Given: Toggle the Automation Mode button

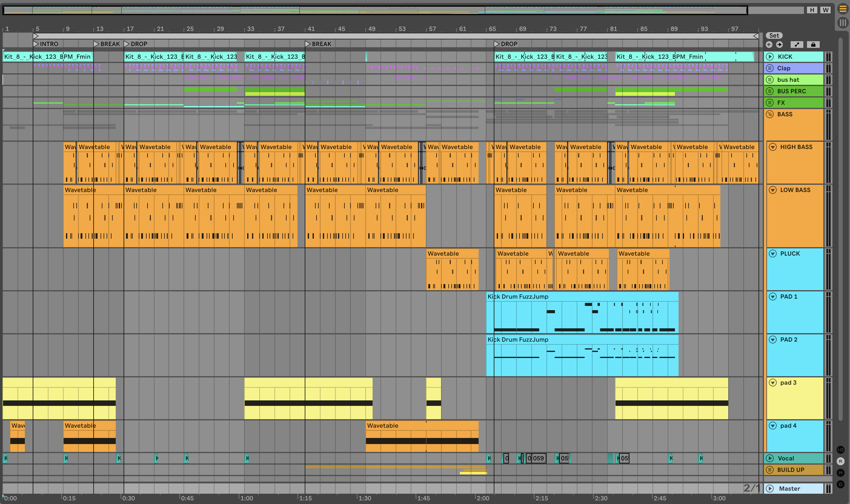Looking at the screenshot, I should point(797,45).
